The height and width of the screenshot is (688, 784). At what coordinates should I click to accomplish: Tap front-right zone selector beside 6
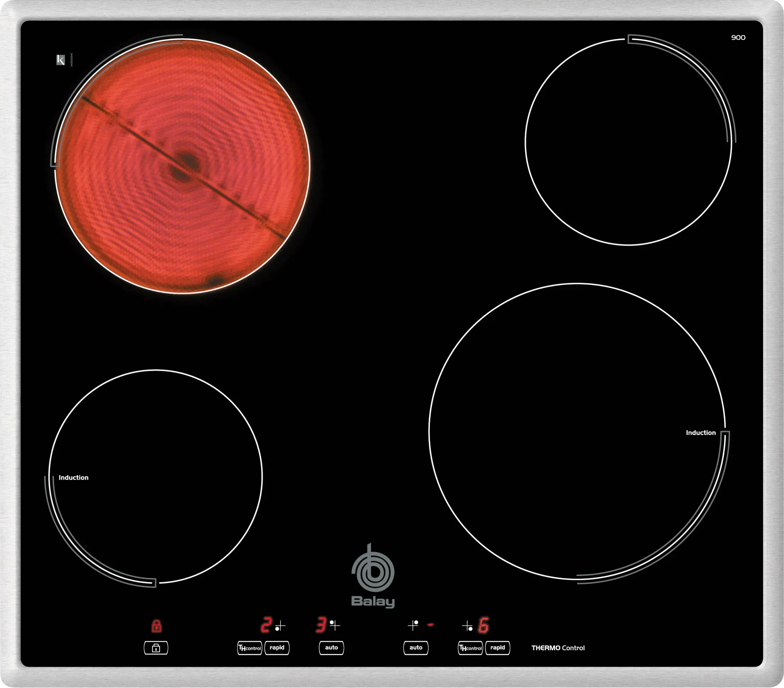point(468,626)
